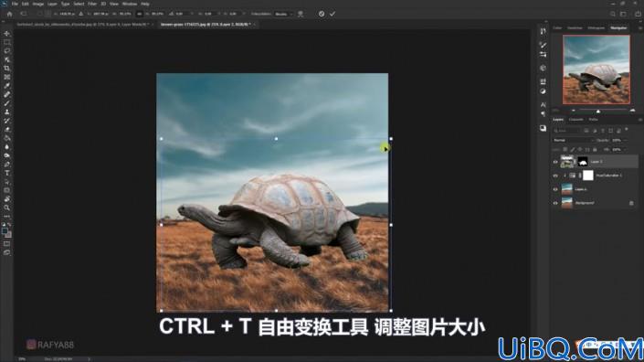Select the Gradient tool
The image size is (644, 362).
[x=7, y=138]
